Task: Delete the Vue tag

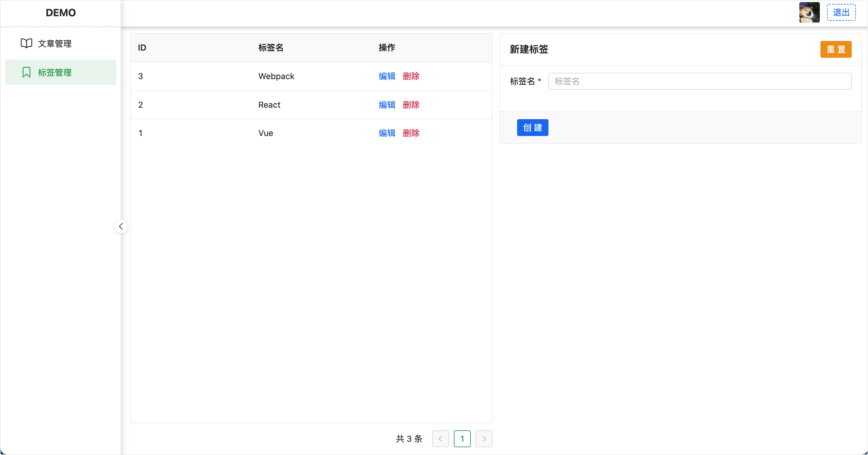Action: tap(411, 133)
